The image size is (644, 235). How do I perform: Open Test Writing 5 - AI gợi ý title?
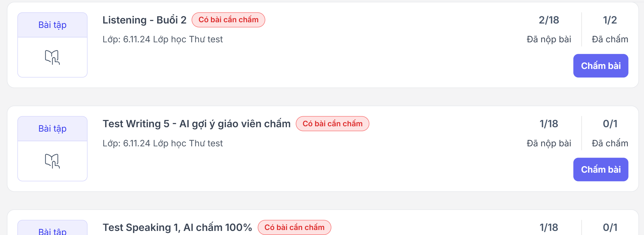(196, 124)
